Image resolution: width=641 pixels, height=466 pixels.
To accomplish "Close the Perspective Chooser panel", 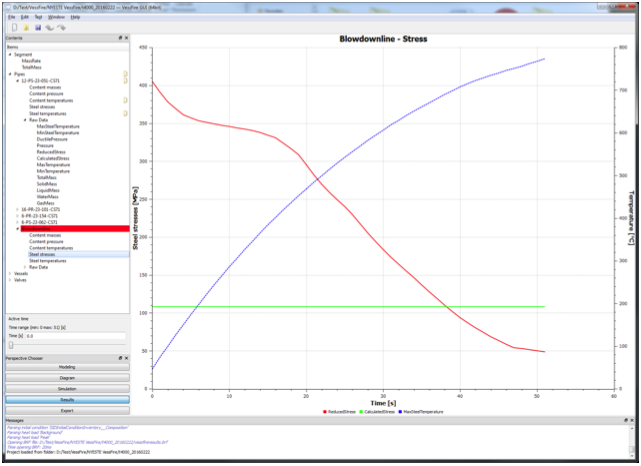I will click(126, 358).
